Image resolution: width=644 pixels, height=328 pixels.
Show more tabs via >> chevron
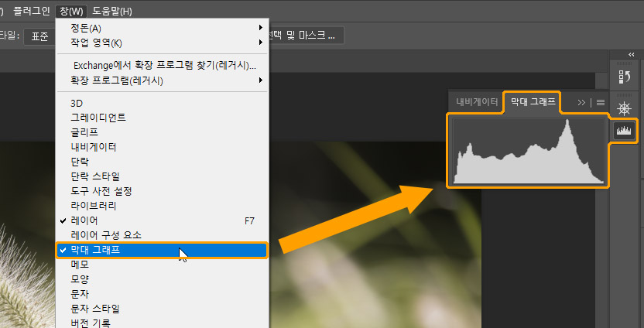click(581, 103)
